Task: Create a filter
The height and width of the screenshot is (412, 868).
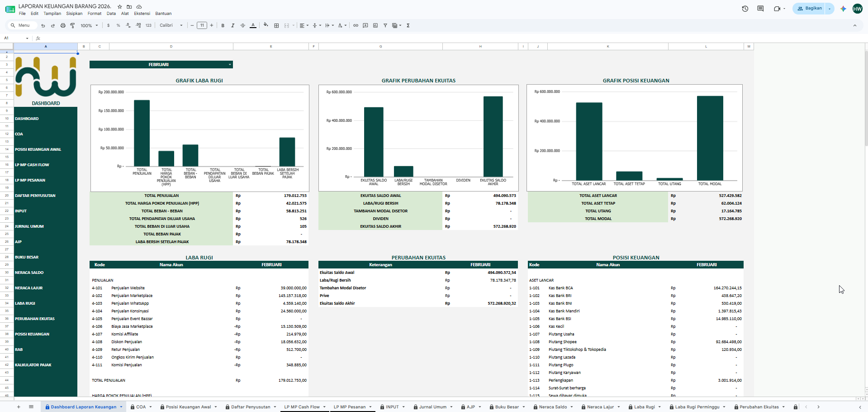Action: (x=385, y=26)
